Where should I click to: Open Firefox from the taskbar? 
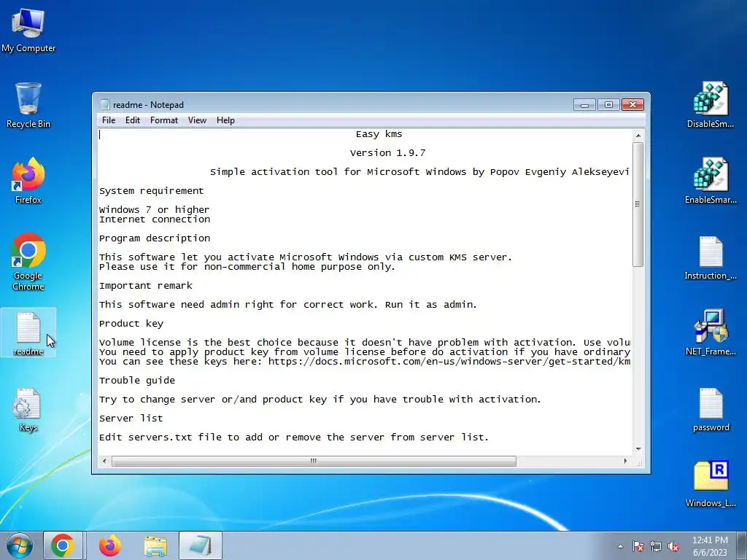point(110,545)
